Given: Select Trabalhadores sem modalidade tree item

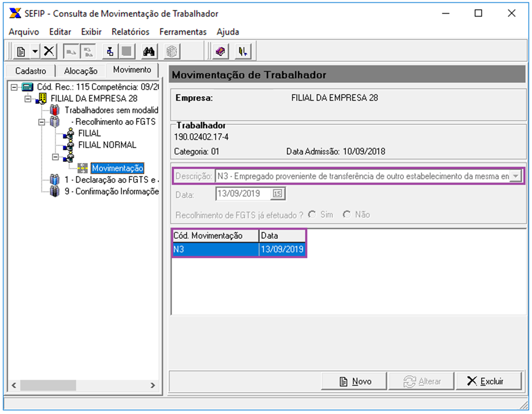Looking at the screenshot, I should tap(111, 110).
